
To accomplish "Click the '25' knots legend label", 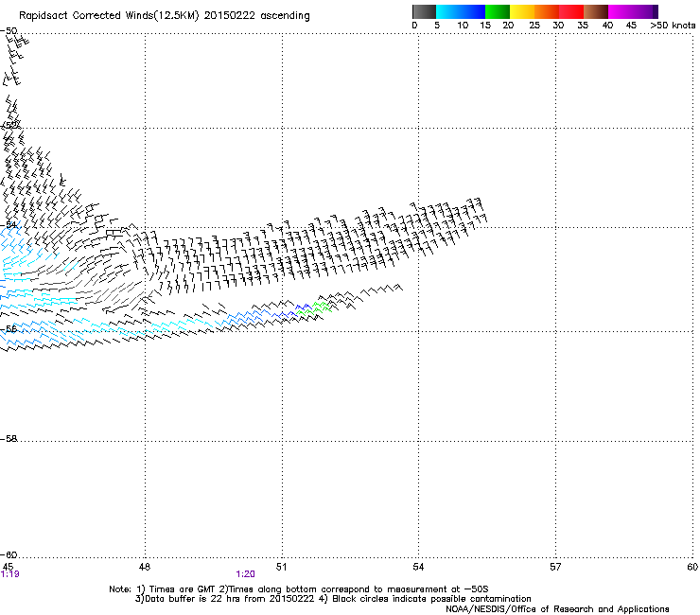I will click(534, 26).
